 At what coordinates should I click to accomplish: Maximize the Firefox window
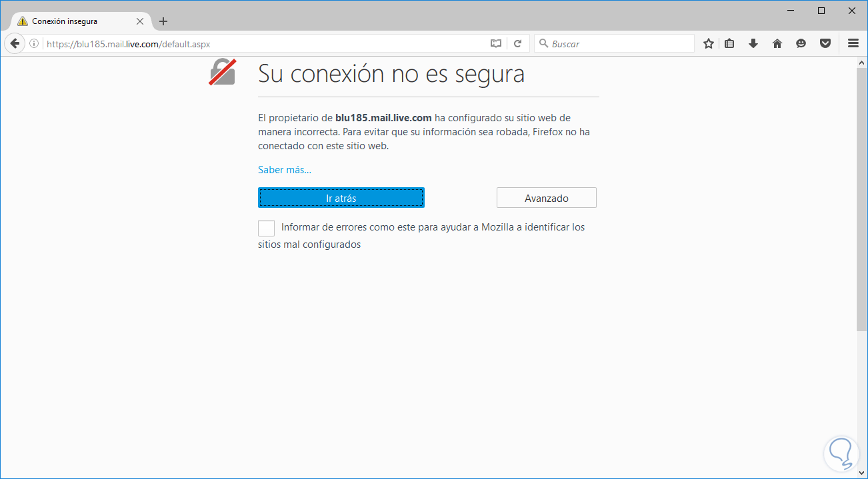[821, 11]
